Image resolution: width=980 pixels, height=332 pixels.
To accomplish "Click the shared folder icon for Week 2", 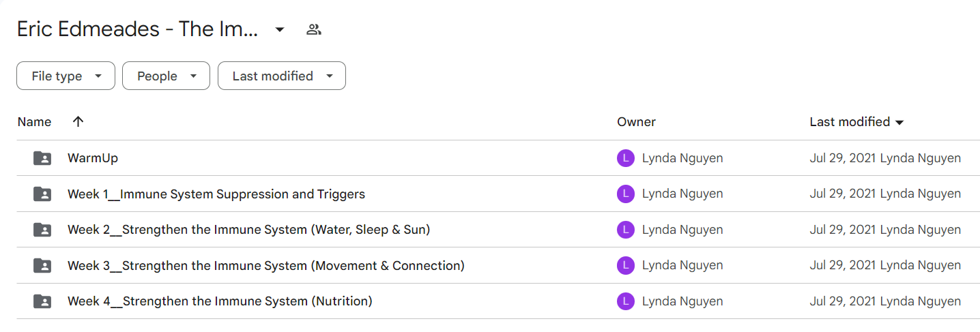I will point(42,230).
